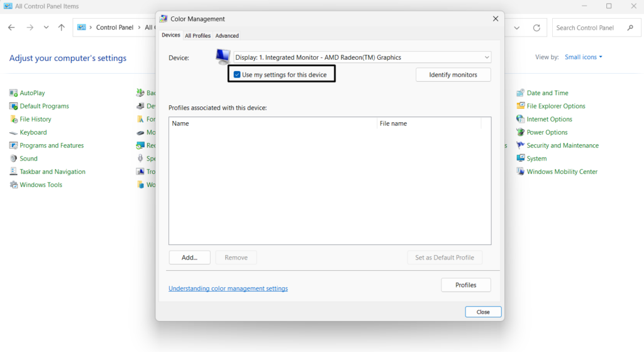Change View by Small icons dropdown
Viewport: 644px width, 352px height.
tap(583, 57)
